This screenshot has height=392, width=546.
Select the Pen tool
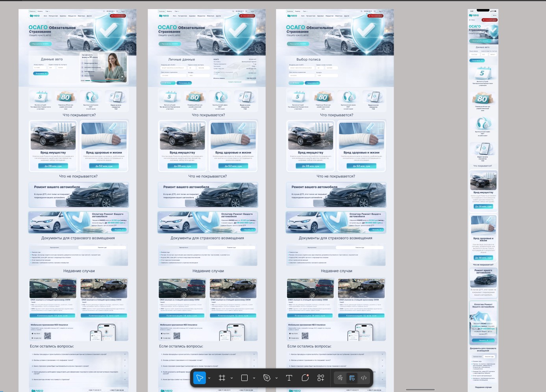[x=267, y=378]
